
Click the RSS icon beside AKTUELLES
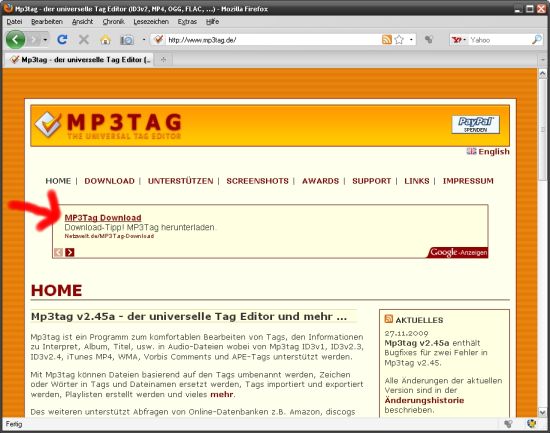click(x=389, y=319)
